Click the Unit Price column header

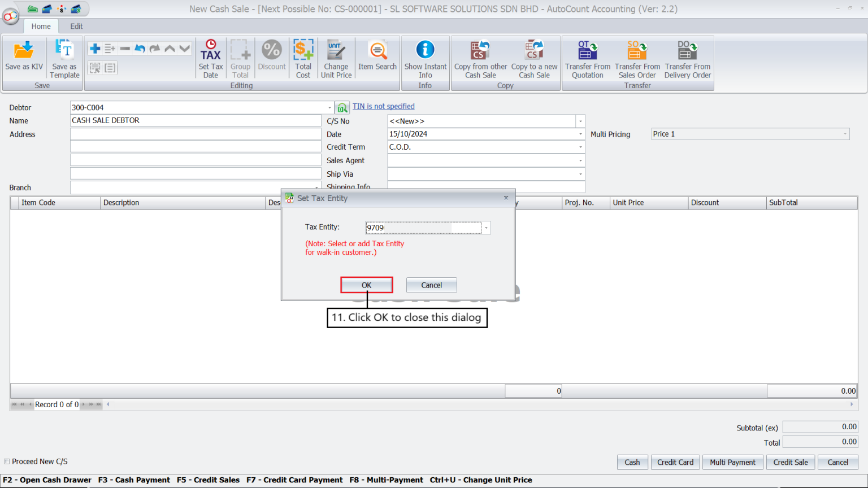coord(649,203)
